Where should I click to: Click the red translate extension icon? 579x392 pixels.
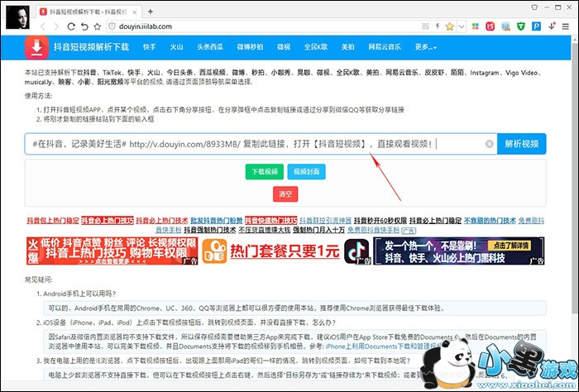[x=490, y=26]
